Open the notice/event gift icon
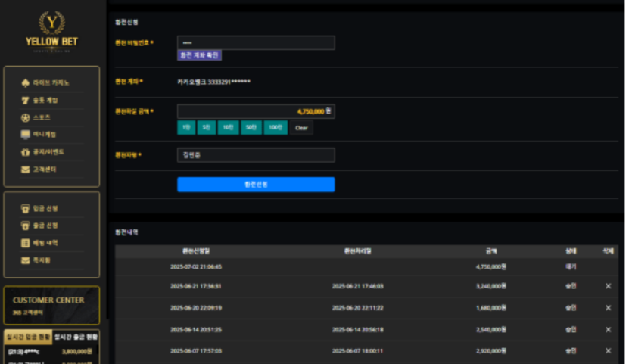 26,152
